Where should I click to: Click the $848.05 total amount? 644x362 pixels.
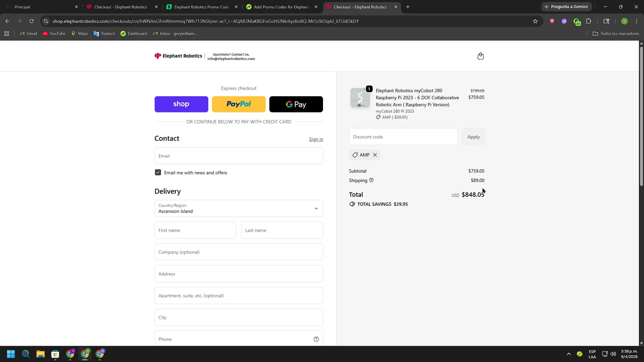click(x=473, y=195)
